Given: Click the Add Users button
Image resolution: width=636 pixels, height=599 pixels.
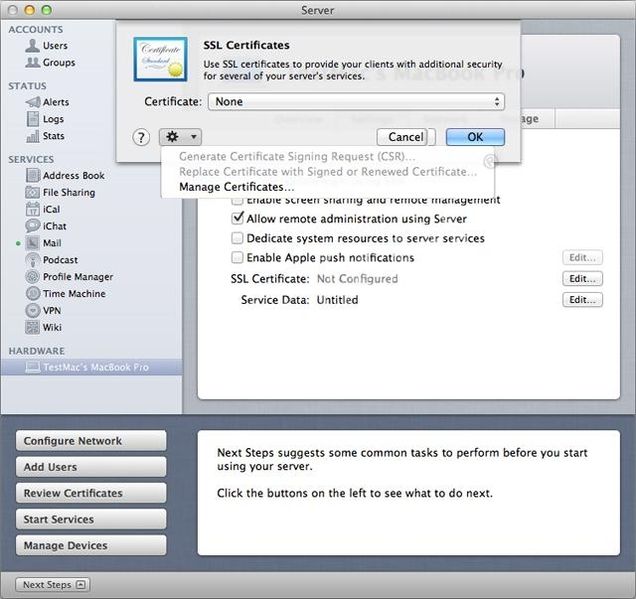Looking at the screenshot, I should coord(91,467).
